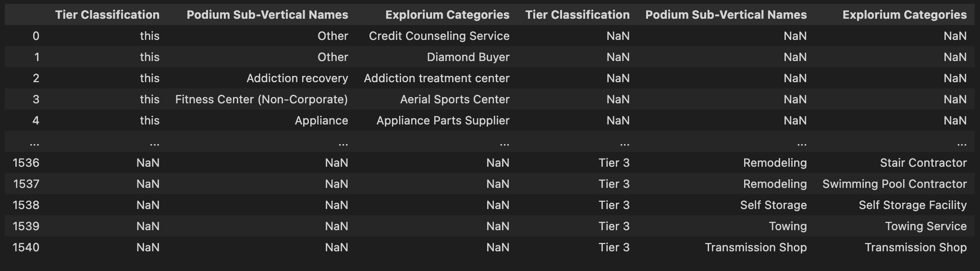
Task: Click the first Explorium Categories column header
Action: click(x=447, y=15)
